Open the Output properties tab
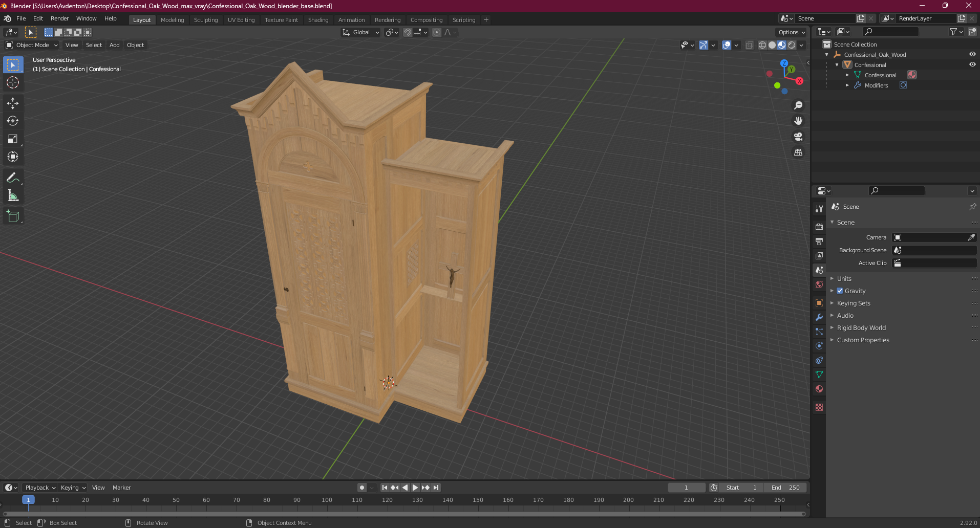 pos(819,241)
